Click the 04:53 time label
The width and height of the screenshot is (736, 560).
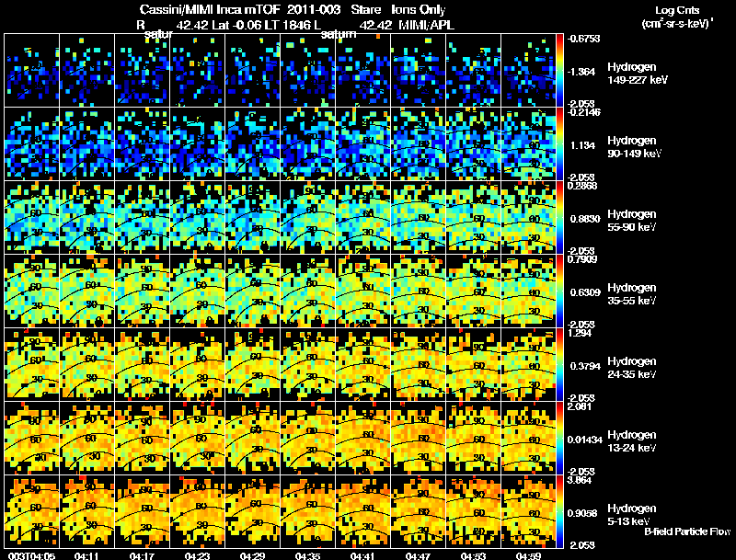[473, 555]
